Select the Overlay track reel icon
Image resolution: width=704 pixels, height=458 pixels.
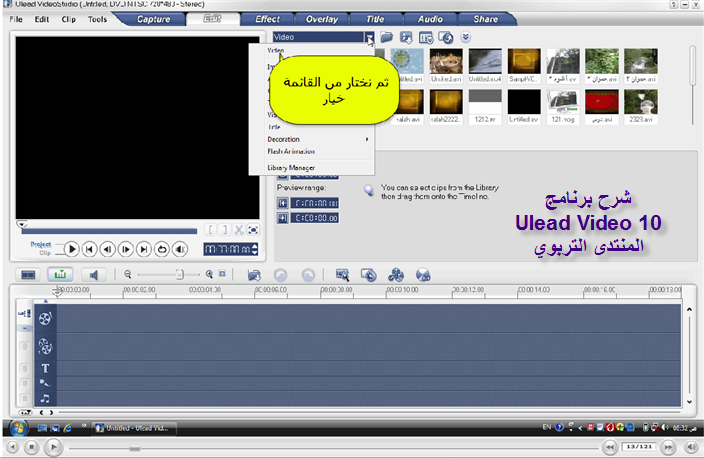45,346
